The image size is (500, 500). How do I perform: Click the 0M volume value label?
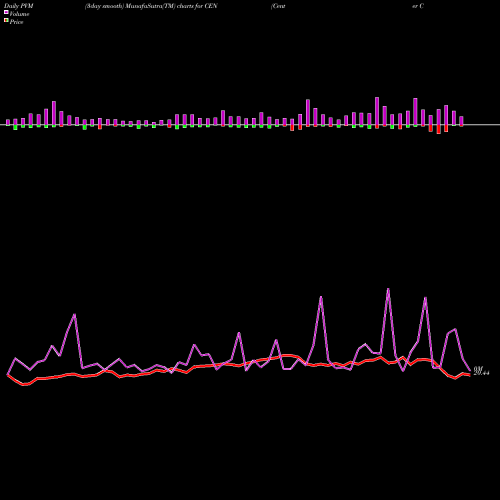point(478,369)
